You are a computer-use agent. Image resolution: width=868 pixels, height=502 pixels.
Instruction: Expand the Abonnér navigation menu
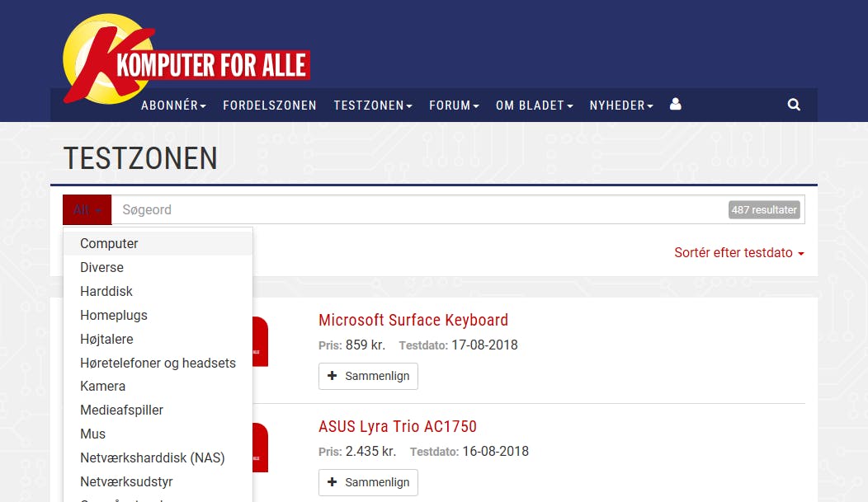tap(173, 106)
